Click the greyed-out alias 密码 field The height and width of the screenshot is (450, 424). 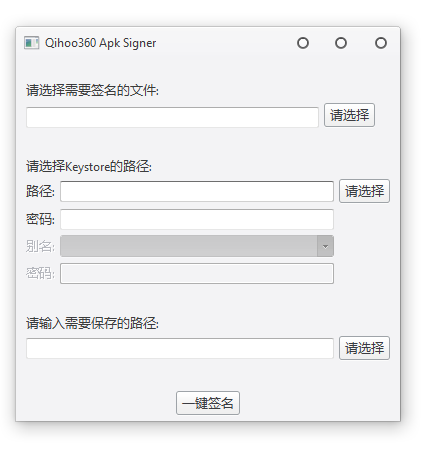[197, 273]
